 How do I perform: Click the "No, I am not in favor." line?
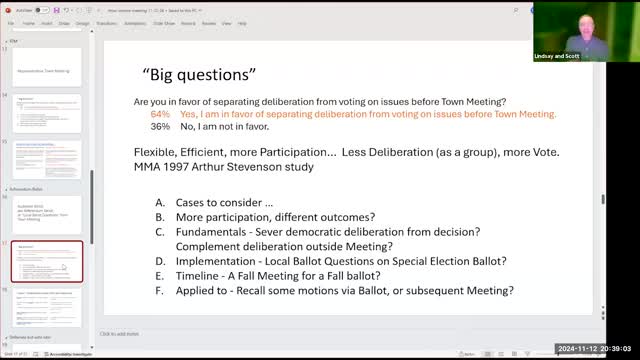click(x=224, y=127)
